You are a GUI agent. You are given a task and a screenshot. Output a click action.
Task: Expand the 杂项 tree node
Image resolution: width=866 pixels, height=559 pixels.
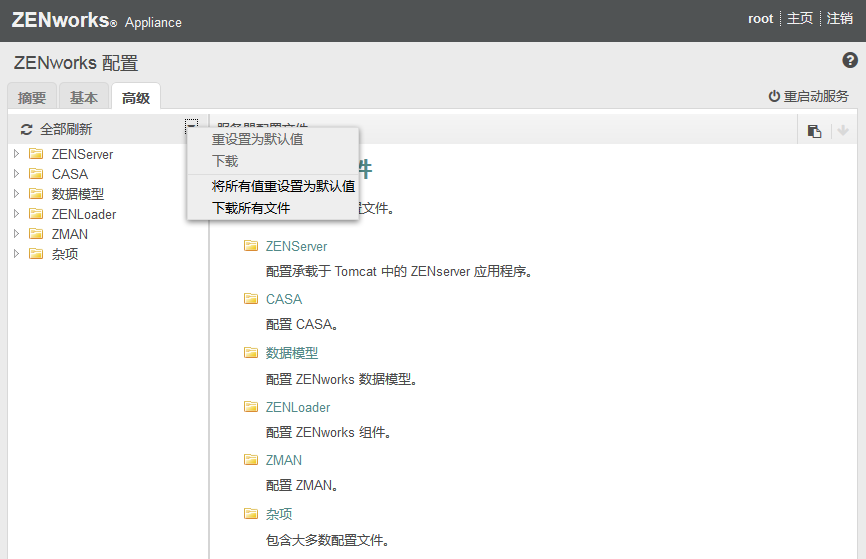pos(17,254)
